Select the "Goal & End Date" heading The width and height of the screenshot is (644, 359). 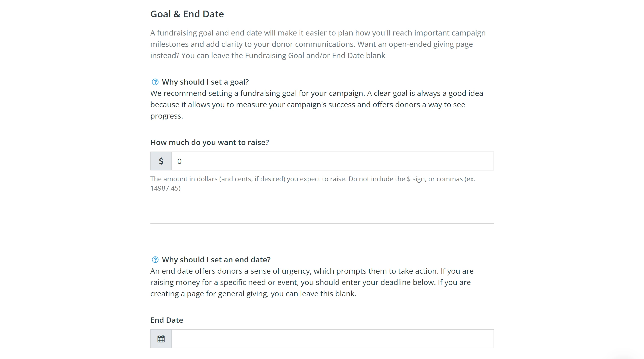[187, 14]
